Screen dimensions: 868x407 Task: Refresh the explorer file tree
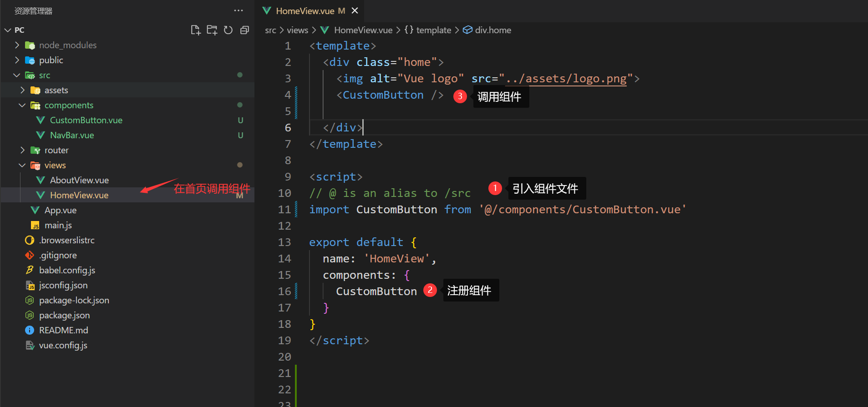pyautogui.click(x=228, y=30)
